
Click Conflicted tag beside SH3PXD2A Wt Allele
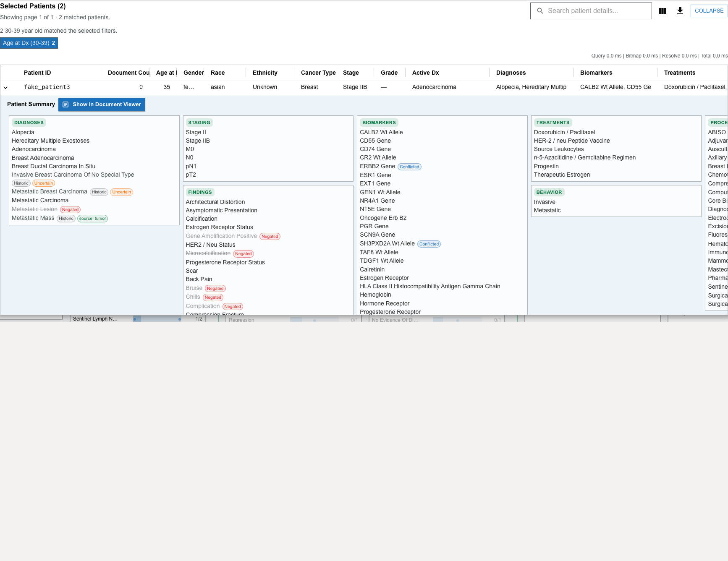429,244
